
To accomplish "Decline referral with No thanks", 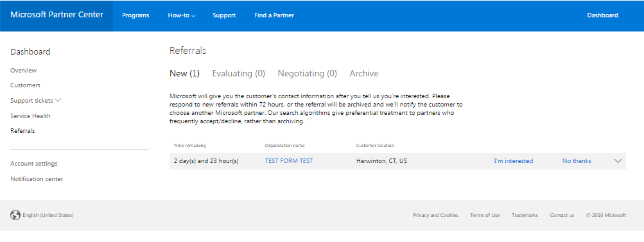I will [x=577, y=161].
